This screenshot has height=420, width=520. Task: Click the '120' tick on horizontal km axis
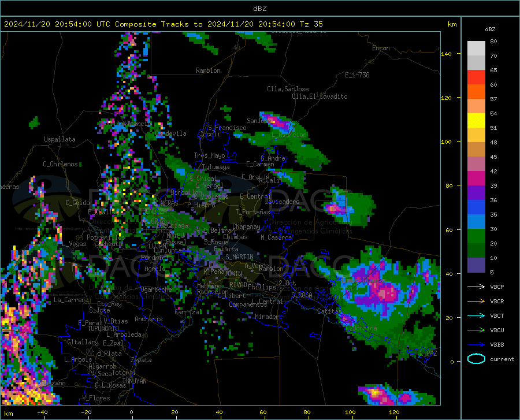394,412
